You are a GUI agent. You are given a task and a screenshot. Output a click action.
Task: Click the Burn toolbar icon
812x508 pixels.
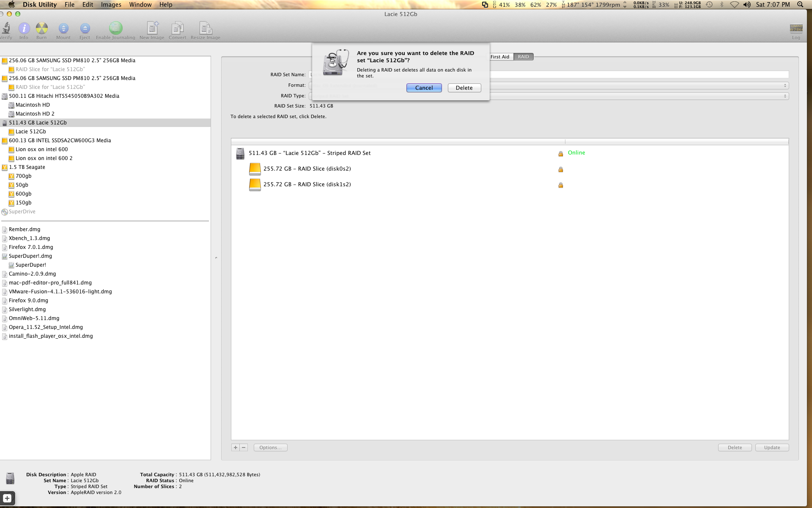(x=41, y=28)
